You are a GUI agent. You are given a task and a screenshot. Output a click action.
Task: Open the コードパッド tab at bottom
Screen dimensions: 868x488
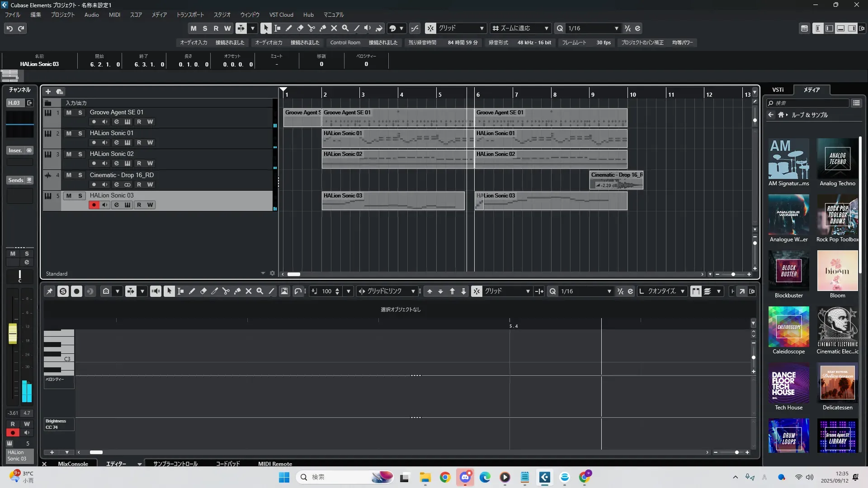tap(227, 464)
